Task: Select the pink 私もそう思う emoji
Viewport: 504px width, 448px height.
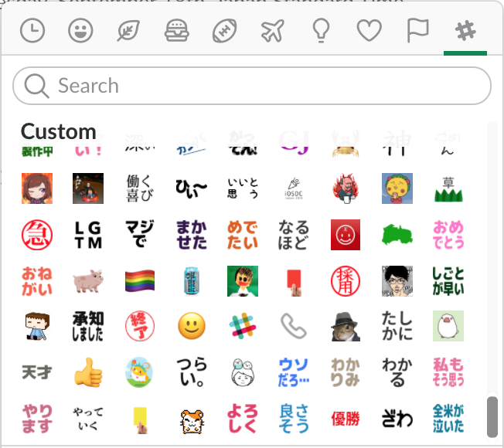Action: 448,372
